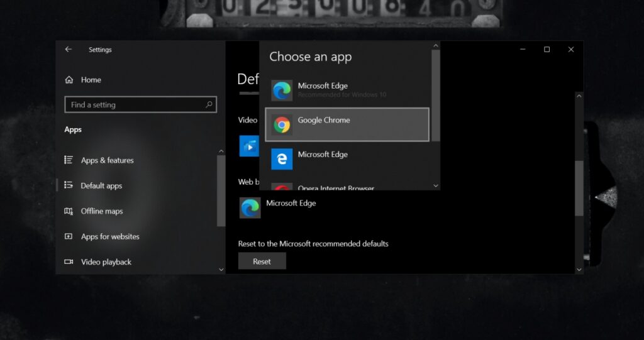Focus the Find a setting search field
This screenshot has width=644, height=340.
point(135,105)
